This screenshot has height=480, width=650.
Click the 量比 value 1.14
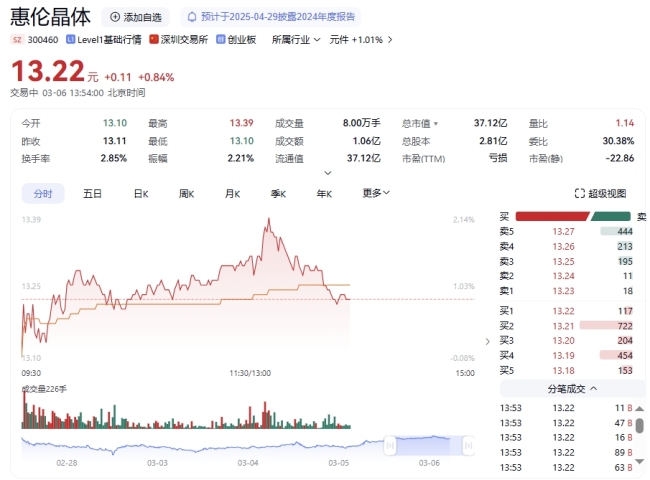625,123
